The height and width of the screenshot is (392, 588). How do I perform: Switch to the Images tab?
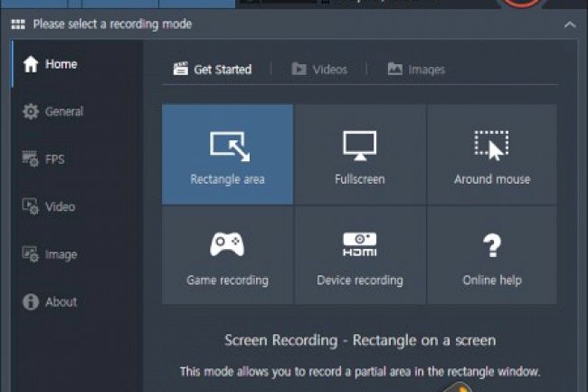pyautogui.click(x=416, y=69)
